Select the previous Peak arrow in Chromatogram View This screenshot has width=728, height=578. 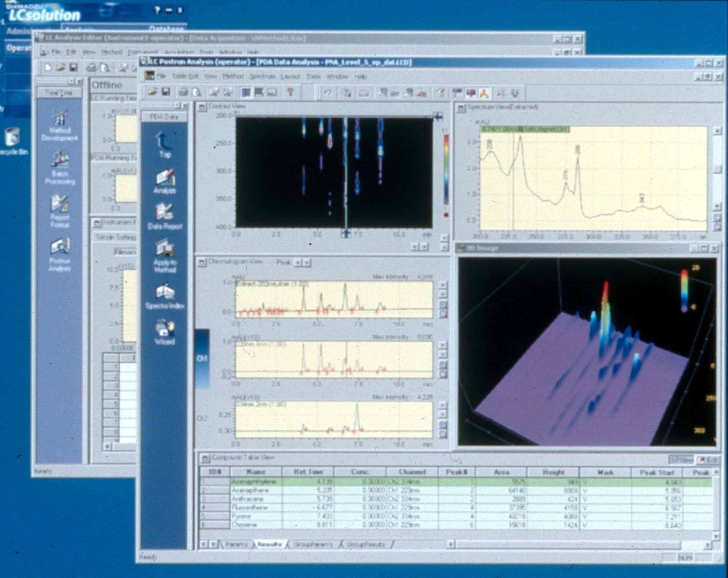tap(298, 263)
